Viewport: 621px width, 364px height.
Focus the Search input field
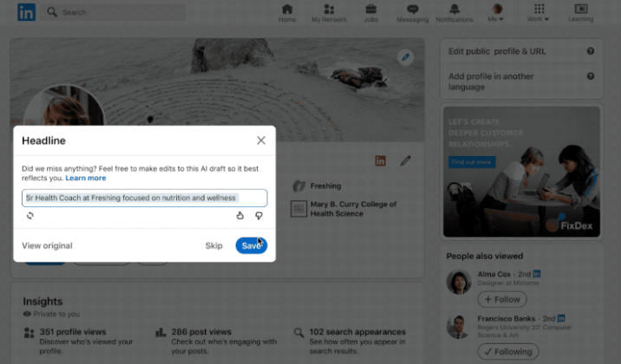pos(114,12)
